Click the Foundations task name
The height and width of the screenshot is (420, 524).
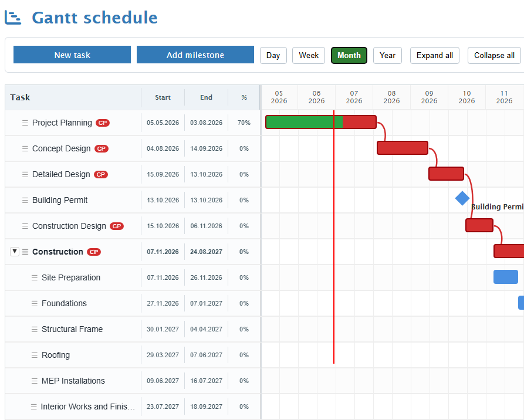[x=64, y=303]
